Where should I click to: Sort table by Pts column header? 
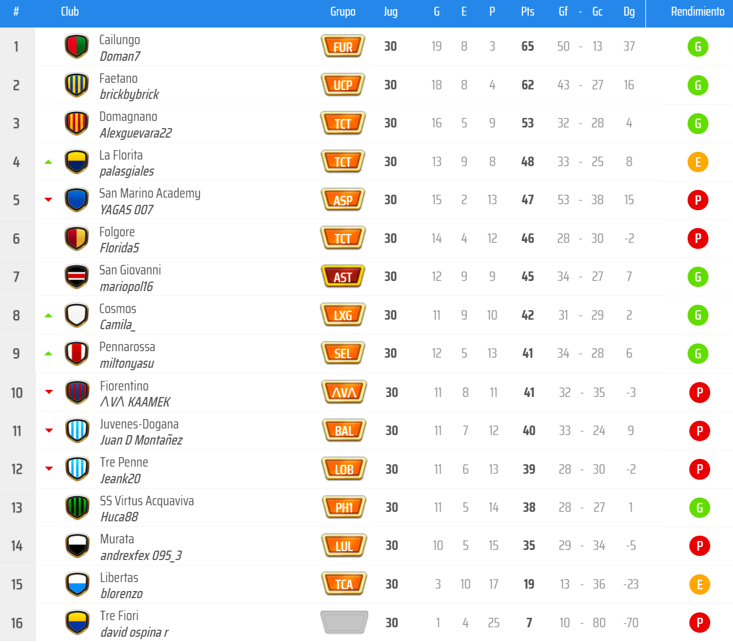(x=527, y=12)
